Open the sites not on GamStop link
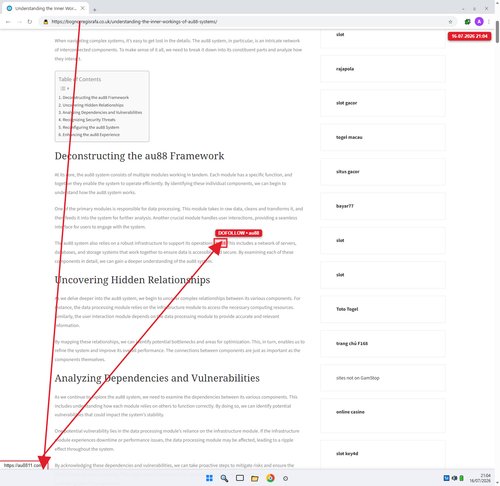 (x=358, y=378)
